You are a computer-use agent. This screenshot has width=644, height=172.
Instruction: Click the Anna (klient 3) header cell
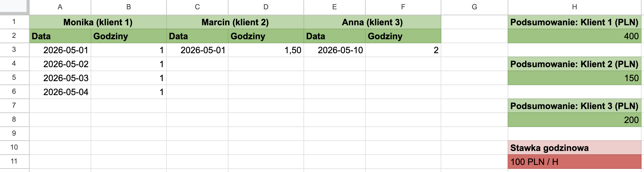(372, 22)
